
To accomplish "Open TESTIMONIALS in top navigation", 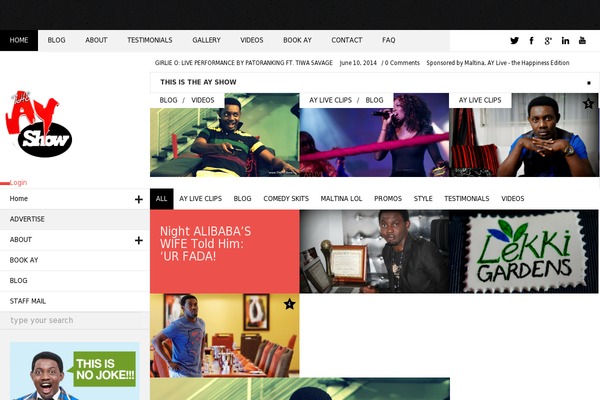I will 150,40.
